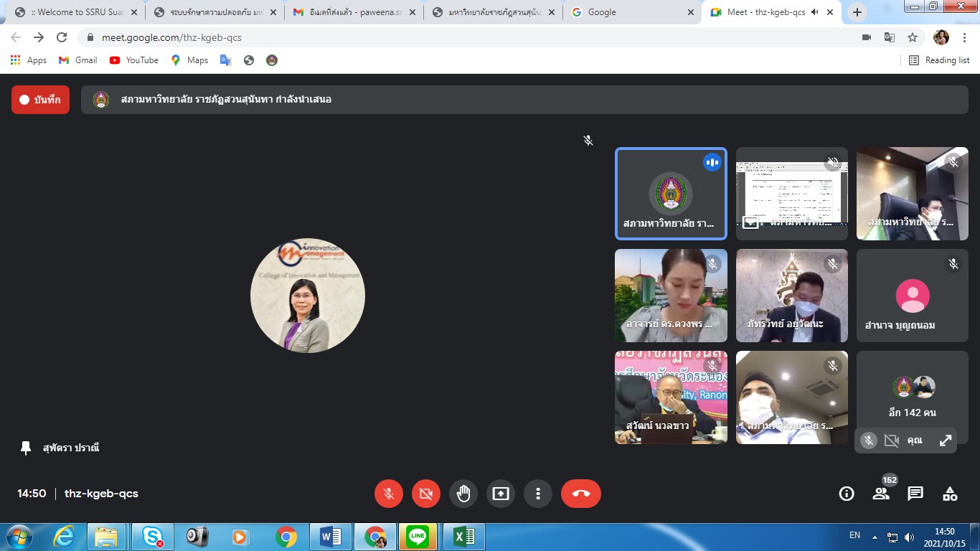The width and height of the screenshot is (980, 551).
Task: Show hidden system tray icons arrow
Action: coord(875,537)
